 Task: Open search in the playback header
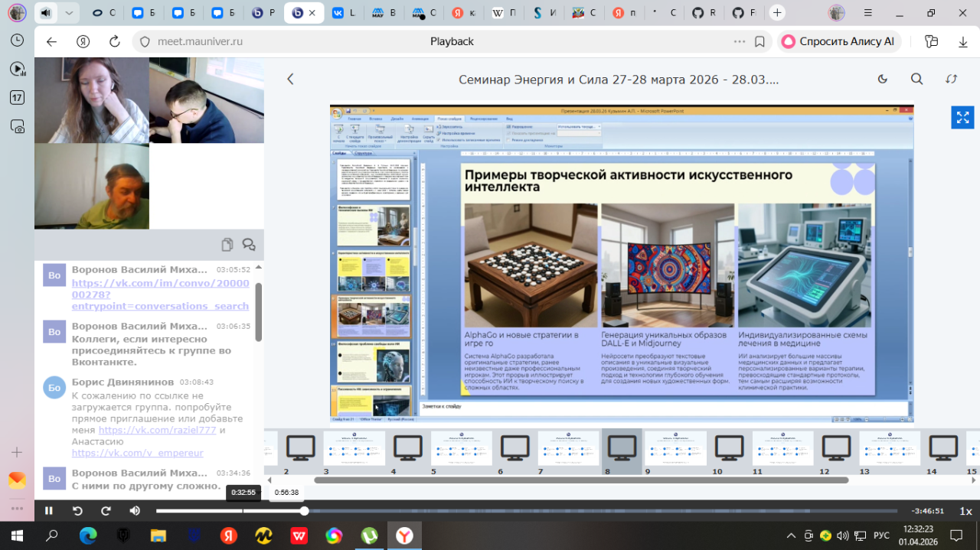click(916, 79)
